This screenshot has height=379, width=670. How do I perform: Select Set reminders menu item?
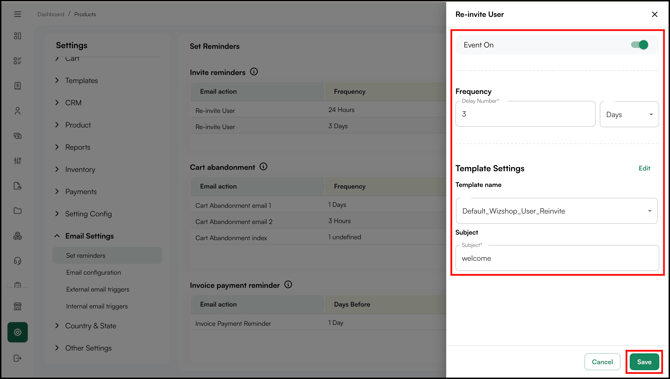coord(107,256)
